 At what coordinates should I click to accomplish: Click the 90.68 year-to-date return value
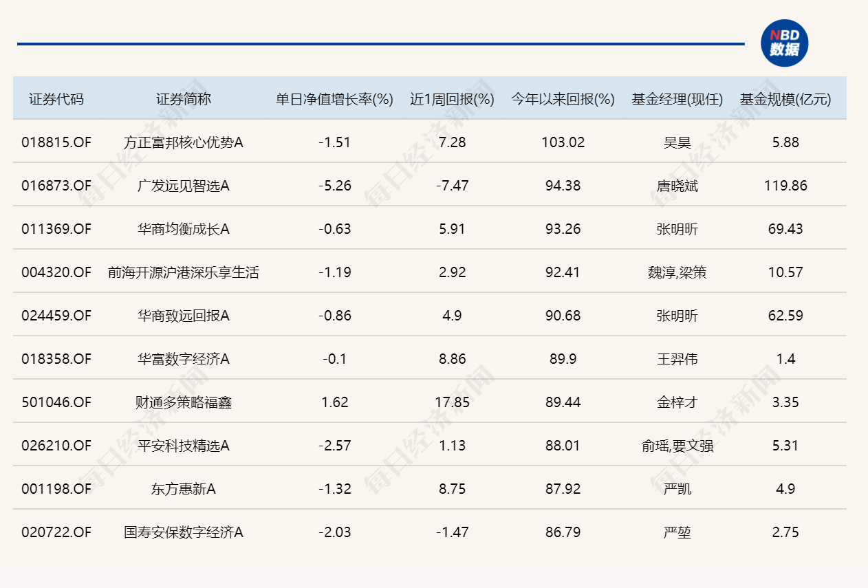(563, 316)
